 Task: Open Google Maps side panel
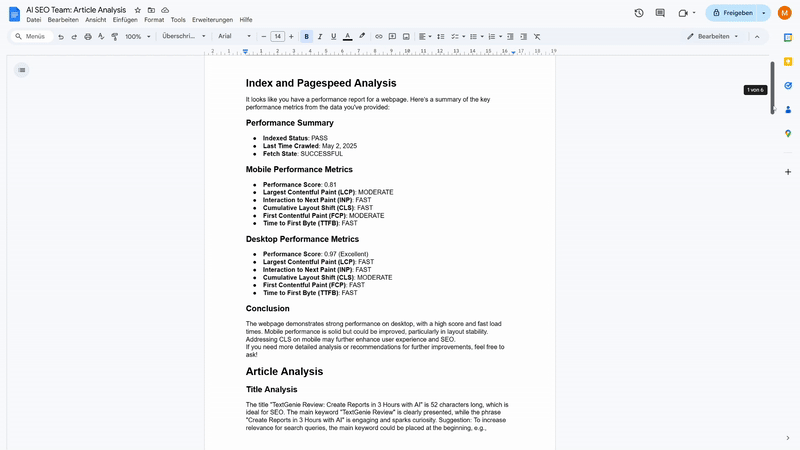[788, 134]
